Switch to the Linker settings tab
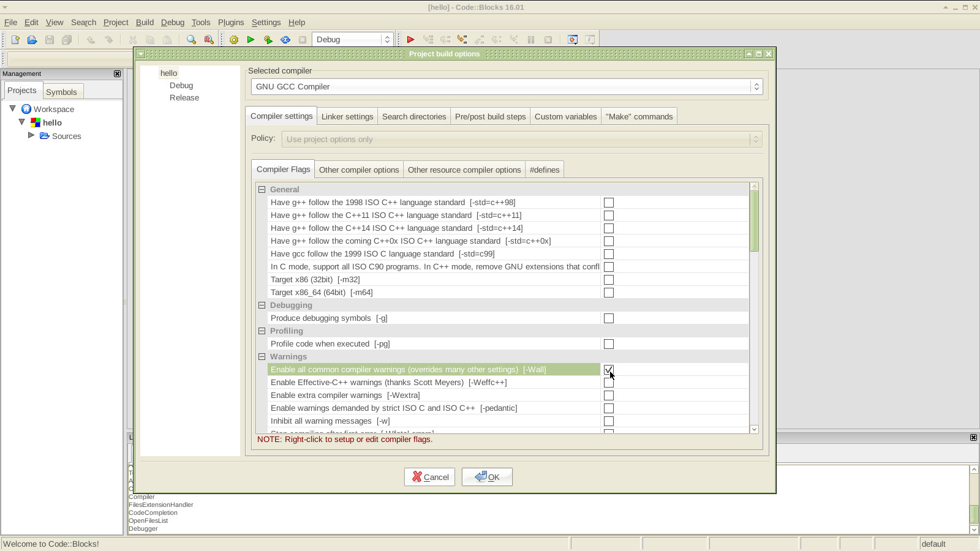This screenshot has height=551, width=980. (x=347, y=116)
